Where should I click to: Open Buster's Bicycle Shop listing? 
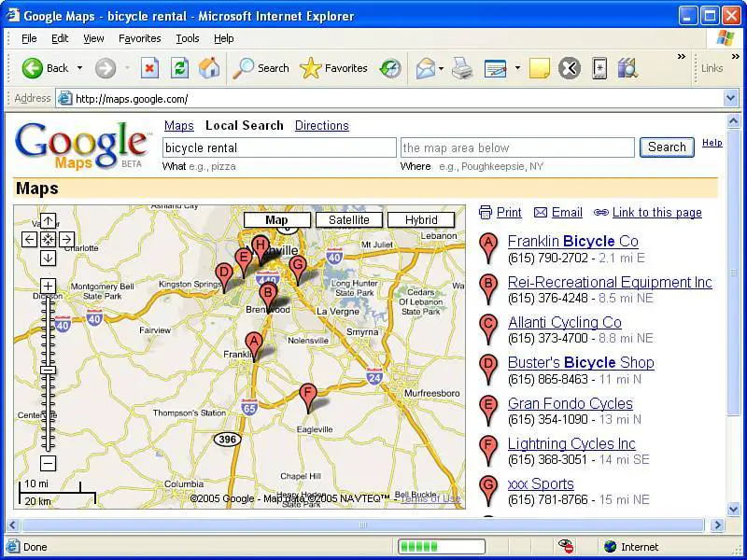[581, 362]
